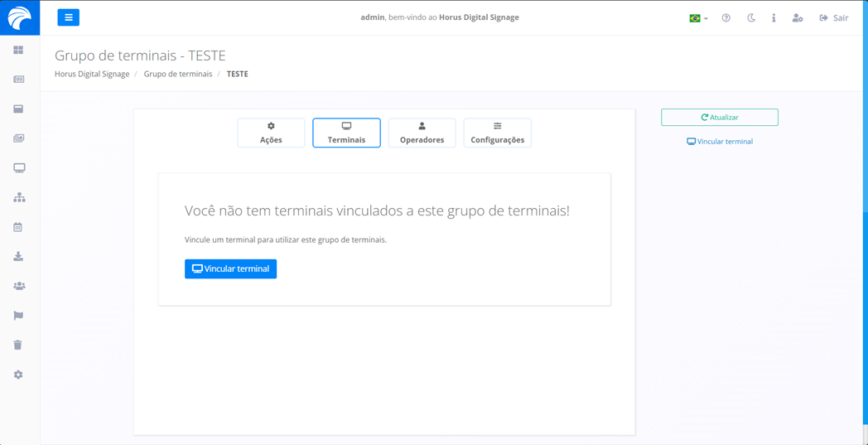Screen dimensions: 868x445
Task: Open the dashboard grid icon in sidebar
Action: click(18, 50)
